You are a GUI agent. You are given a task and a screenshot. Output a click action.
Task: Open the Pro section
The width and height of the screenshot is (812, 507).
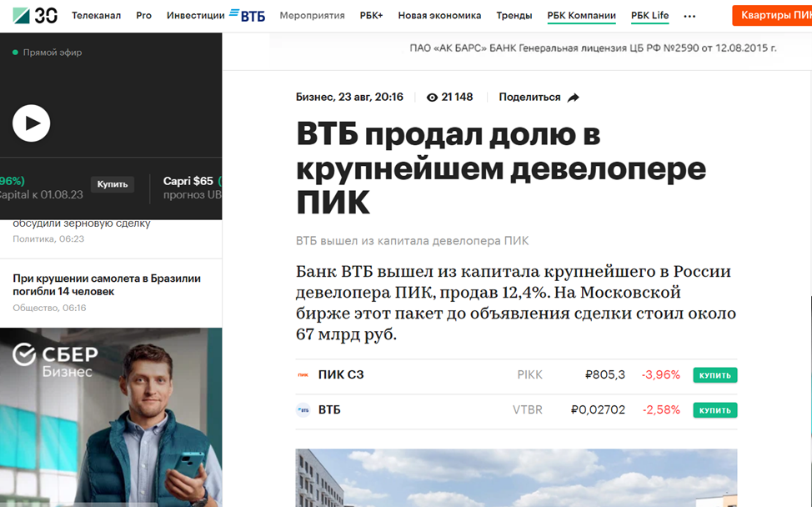point(144,16)
